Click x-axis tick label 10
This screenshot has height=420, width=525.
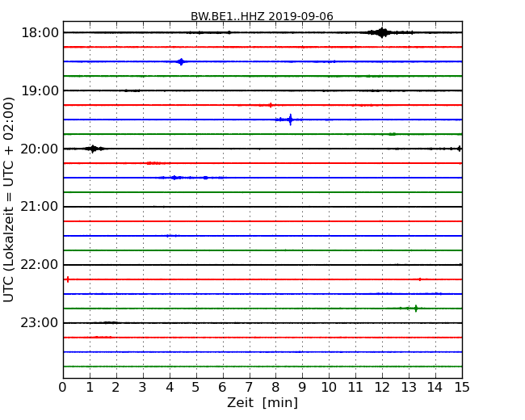(x=329, y=387)
